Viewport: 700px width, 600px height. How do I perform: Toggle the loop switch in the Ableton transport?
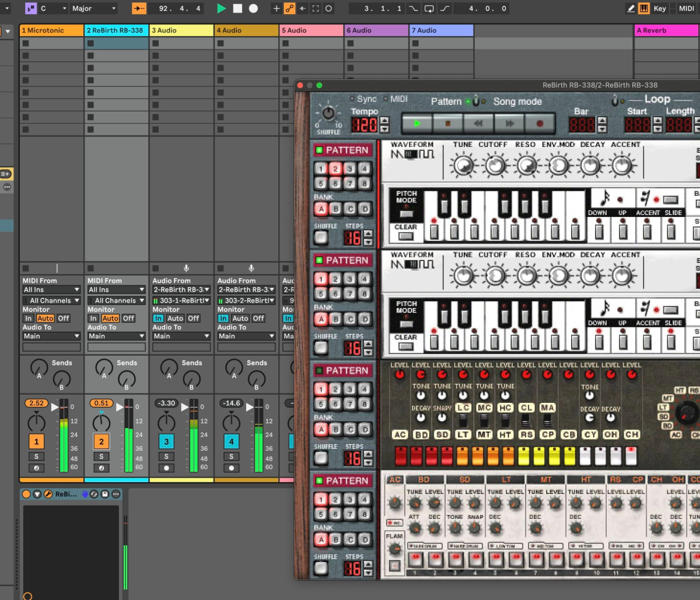(x=429, y=9)
